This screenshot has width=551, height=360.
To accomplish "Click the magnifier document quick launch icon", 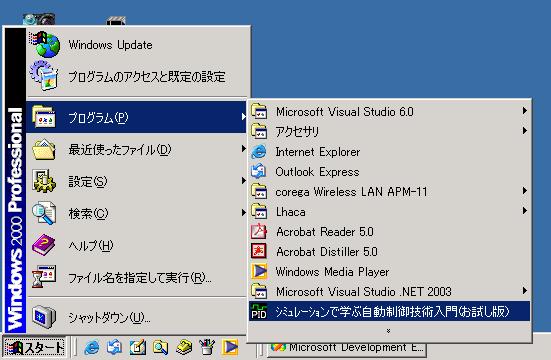I will pyautogui.click(x=160, y=347).
